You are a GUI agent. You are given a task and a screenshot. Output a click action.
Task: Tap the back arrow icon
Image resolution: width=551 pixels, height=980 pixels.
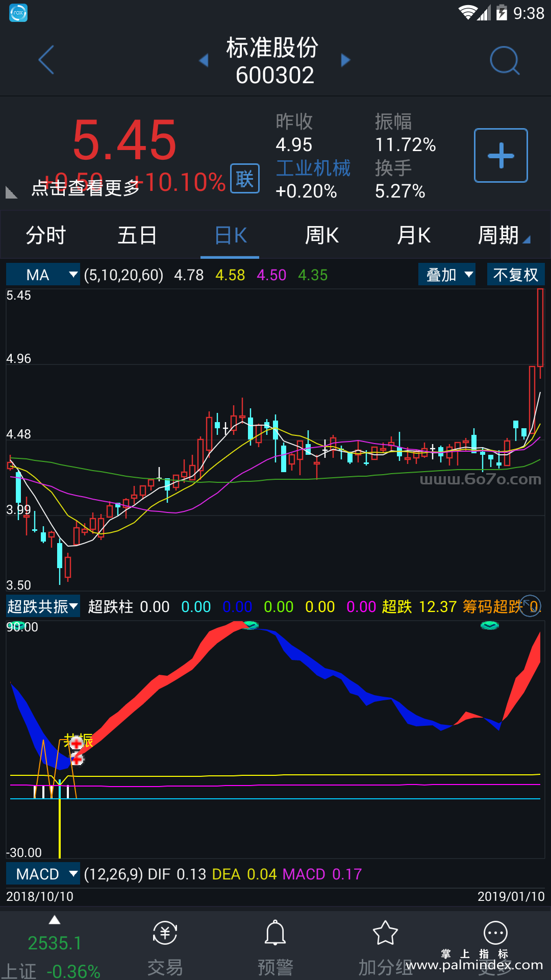(x=46, y=60)
